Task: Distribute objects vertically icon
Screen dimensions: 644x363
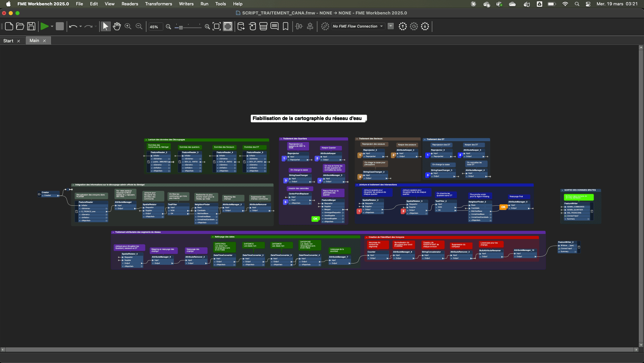Action: click(310, 26)
